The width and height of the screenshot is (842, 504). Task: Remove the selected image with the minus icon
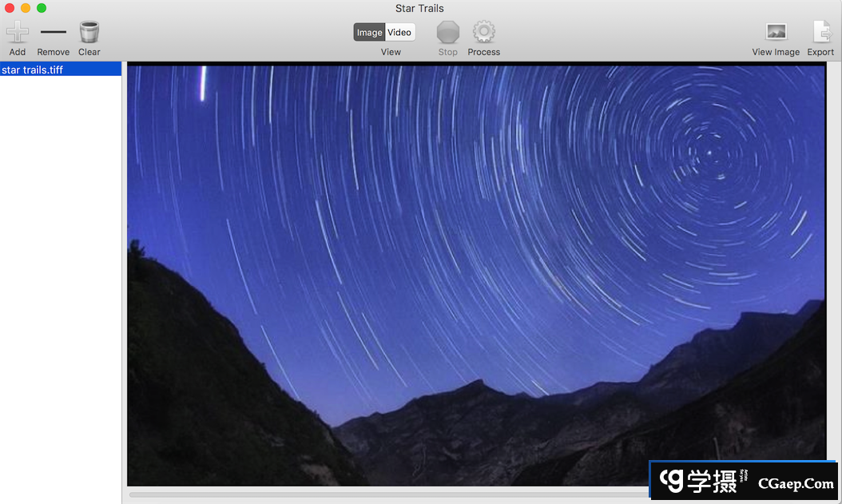click(53, 32)
